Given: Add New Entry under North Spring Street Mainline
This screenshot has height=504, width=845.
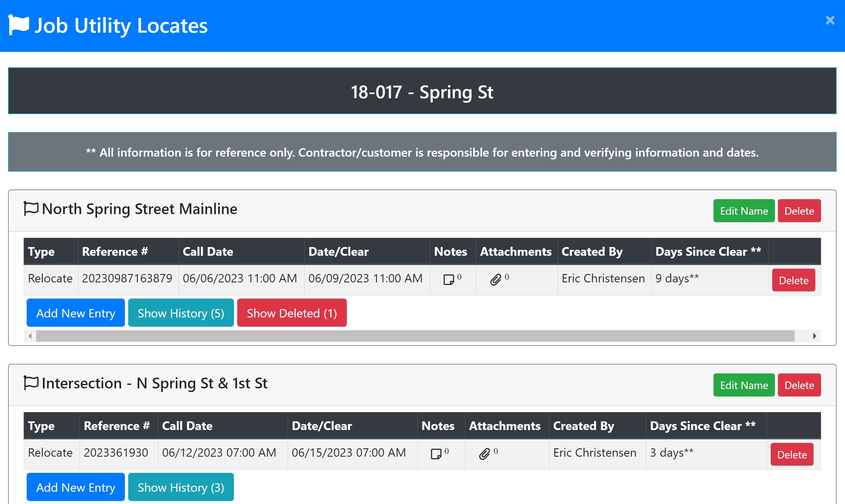Looking at the screenshot, I should pyautogui.click(x=75, y=313).
